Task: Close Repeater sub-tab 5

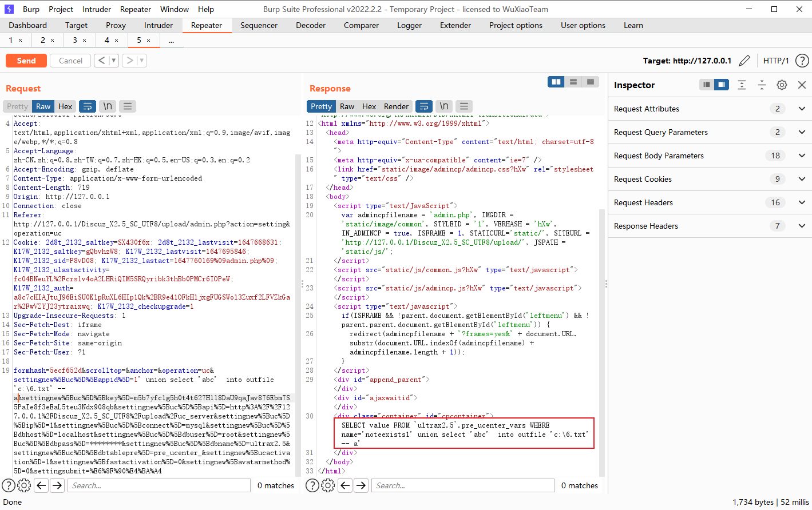Action: (149, 40)
